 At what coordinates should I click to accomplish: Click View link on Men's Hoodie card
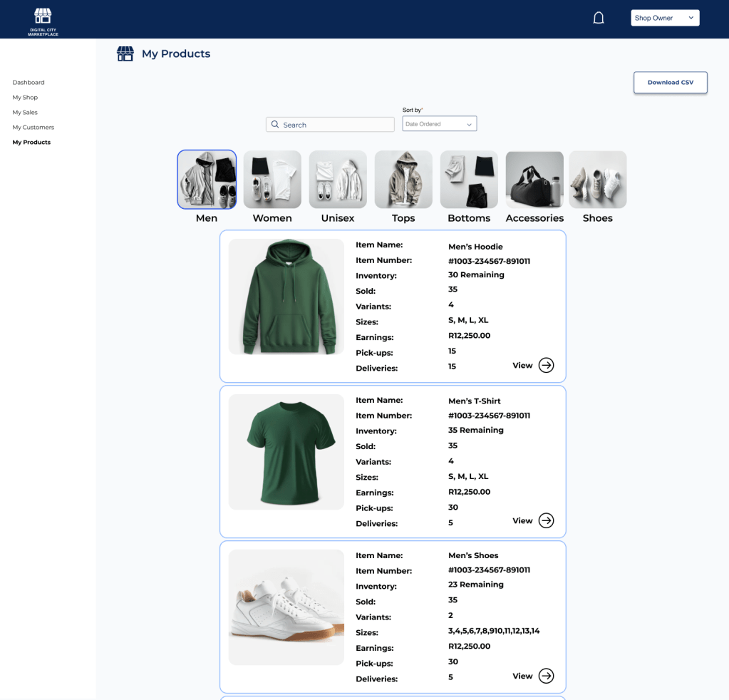tap(522, 366)
